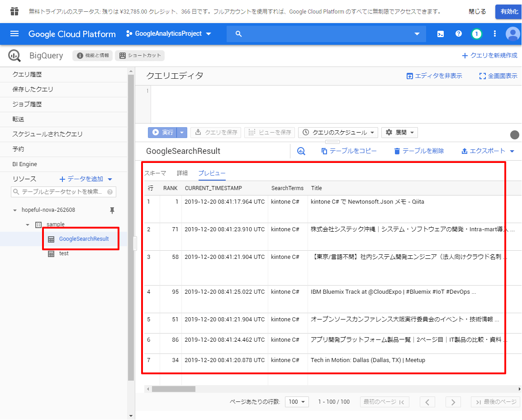The width and height of the screenshot is (522, 420).
Task: Open the エクスポート export dropdown
Action: [488, 151]
